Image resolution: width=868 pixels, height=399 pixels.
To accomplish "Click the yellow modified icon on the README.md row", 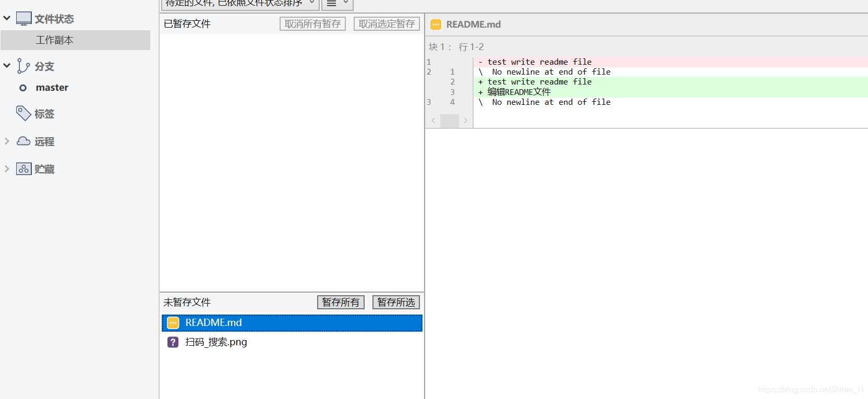I will tap(173, 323).
